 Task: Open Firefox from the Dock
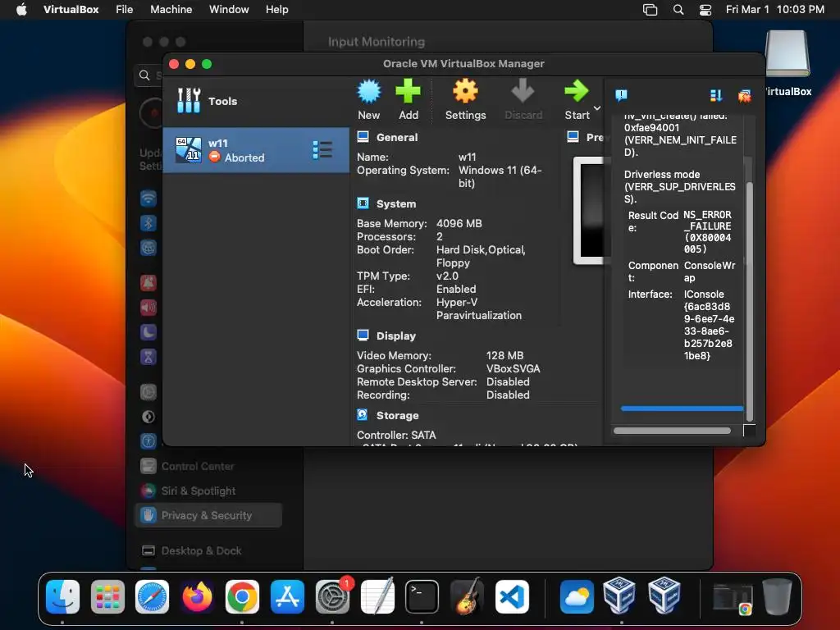197,596
